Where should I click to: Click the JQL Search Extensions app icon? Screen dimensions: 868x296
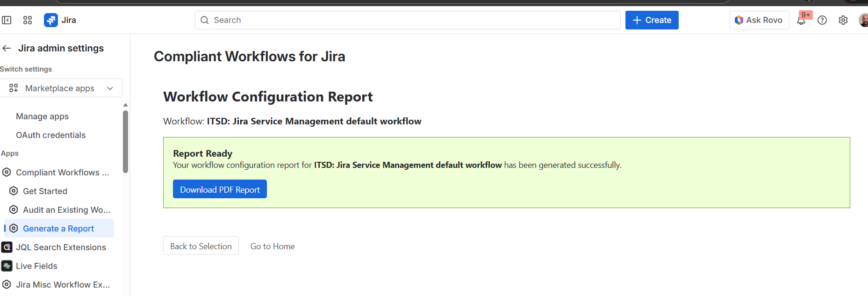7,247
